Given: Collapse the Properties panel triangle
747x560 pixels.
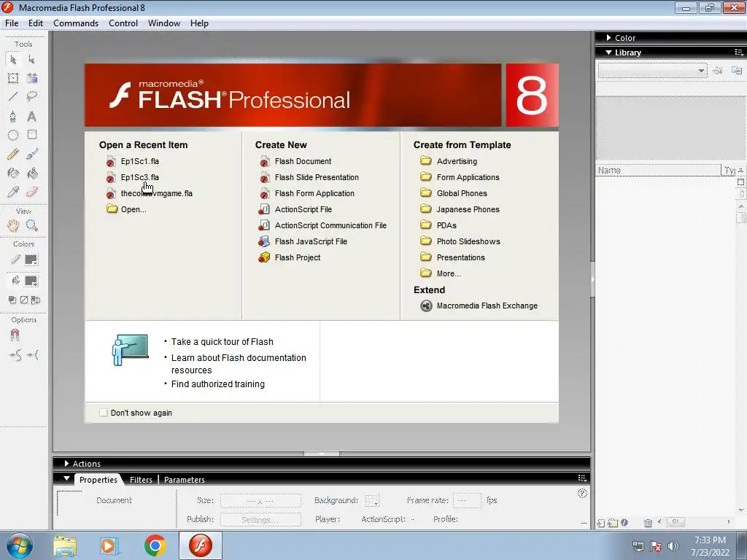Looking at the screenshot, I should [x=66, y=478].
